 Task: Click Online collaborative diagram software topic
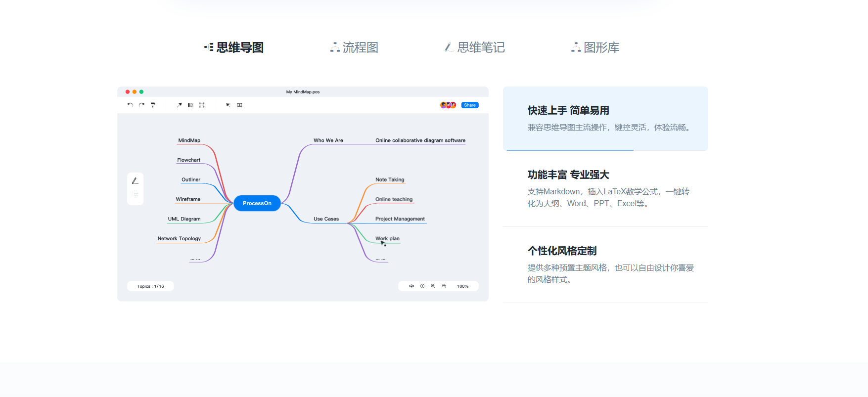[420, 140]
